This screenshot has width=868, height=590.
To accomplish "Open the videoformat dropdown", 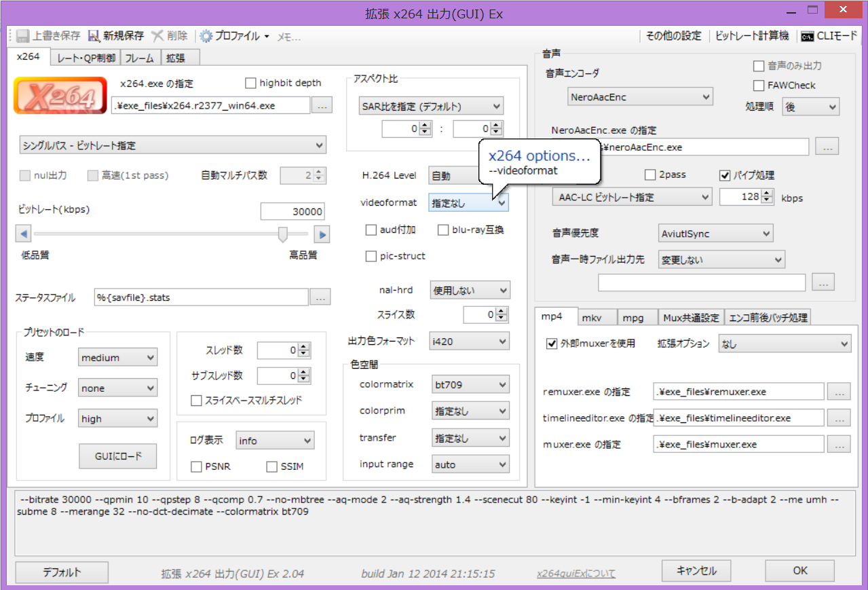I will [469, 202].
